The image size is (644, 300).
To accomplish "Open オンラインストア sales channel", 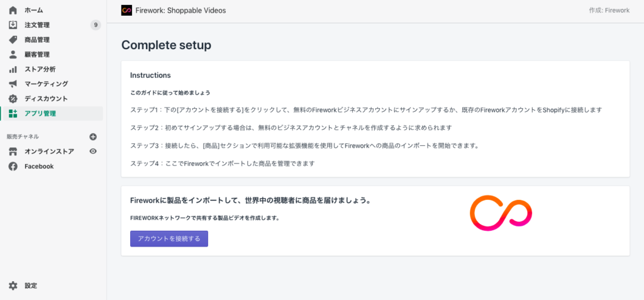I will coord(49,152).
